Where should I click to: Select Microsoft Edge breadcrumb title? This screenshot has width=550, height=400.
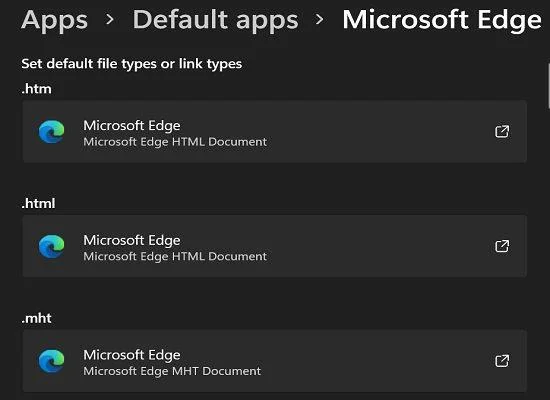442,20
